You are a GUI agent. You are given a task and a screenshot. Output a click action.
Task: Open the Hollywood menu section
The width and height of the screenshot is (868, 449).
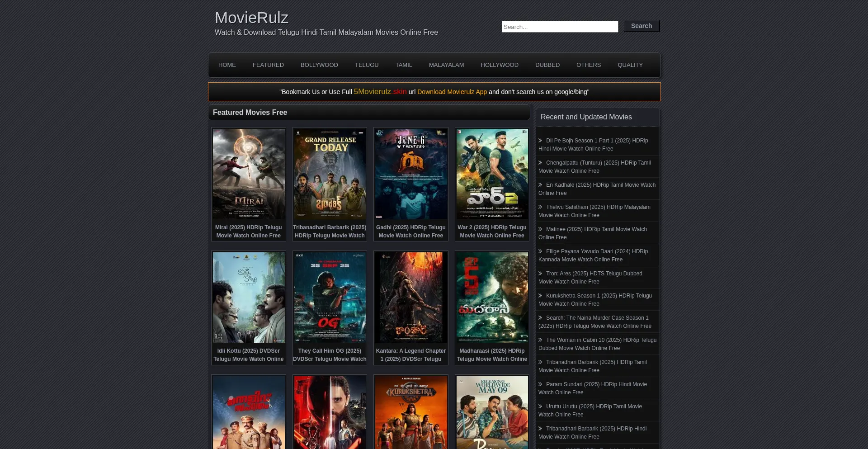[x=500, y=65]
